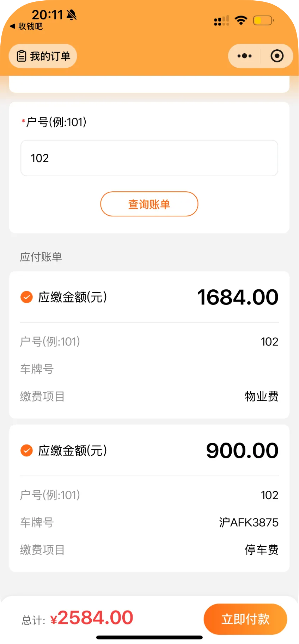Tap the 停车费 payment item value

tap(261, 550)
